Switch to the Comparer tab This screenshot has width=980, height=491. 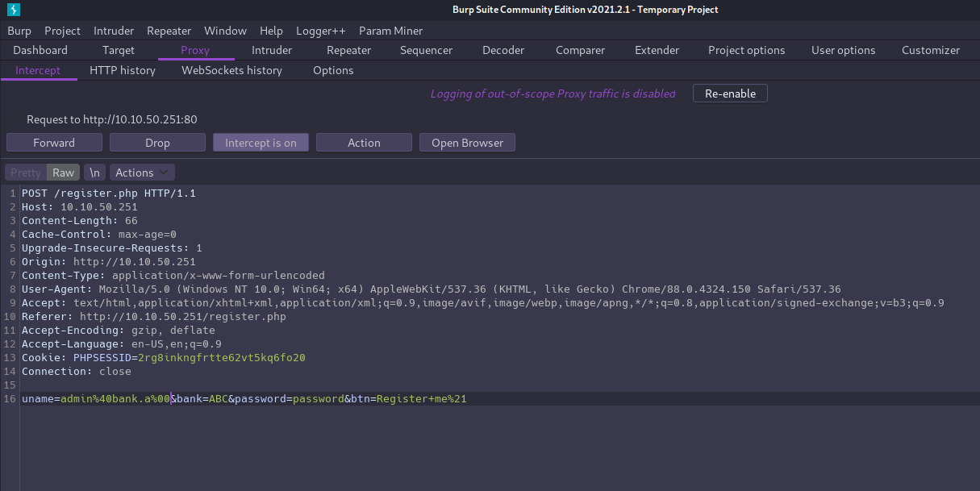580,50
